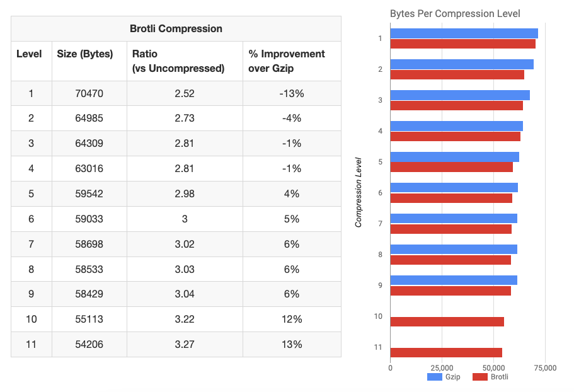
Task: Click the 75,000 x-axis tick label
Action: (x=545, y=368)
